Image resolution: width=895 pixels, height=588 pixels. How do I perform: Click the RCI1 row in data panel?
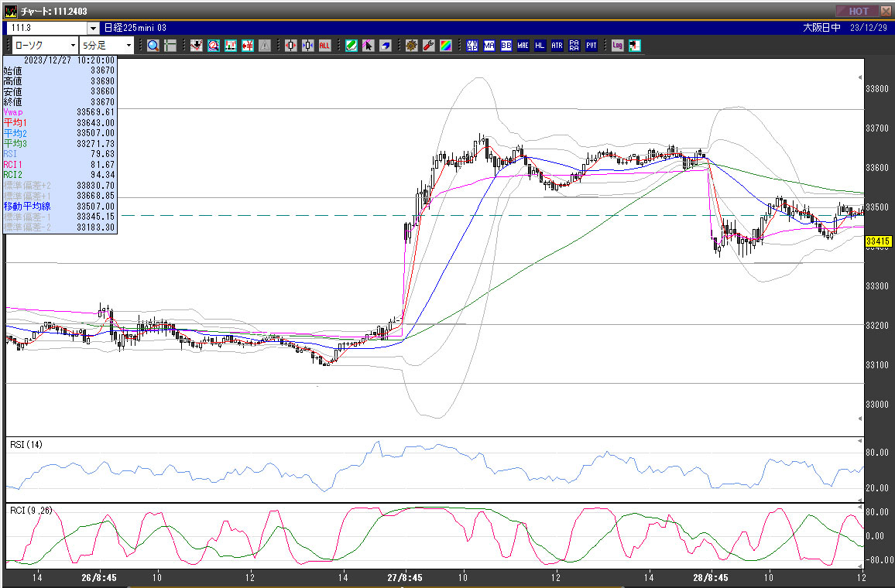point(60,164)
